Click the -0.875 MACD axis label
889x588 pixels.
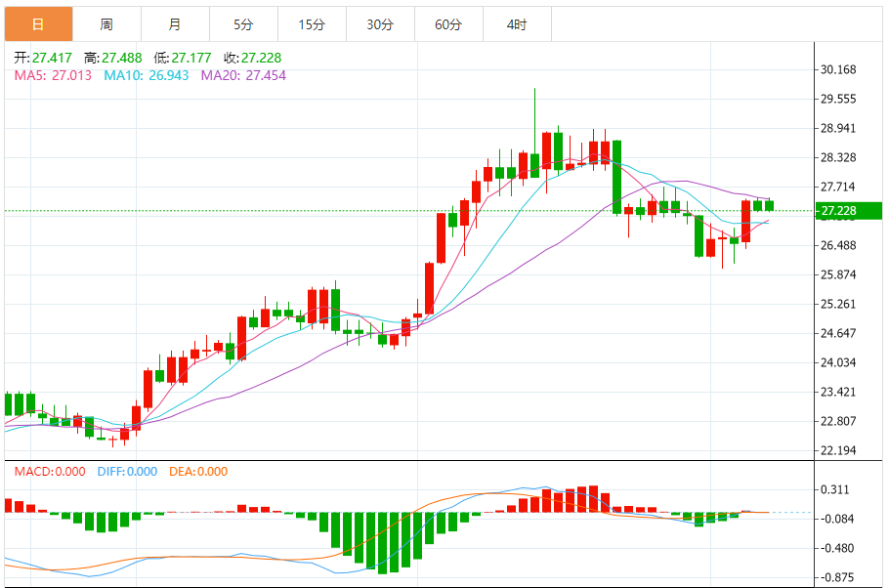coord(836,578)
